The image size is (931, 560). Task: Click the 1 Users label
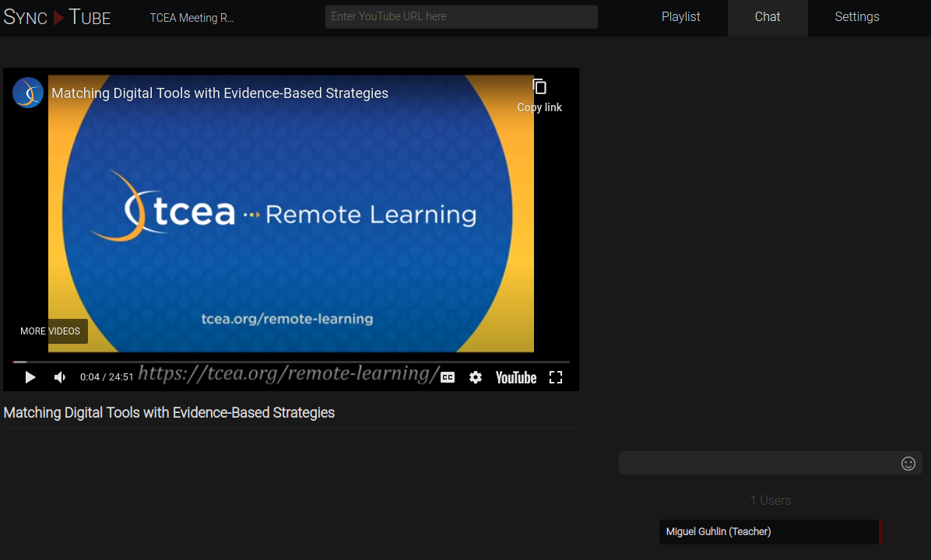click(770, 500)
